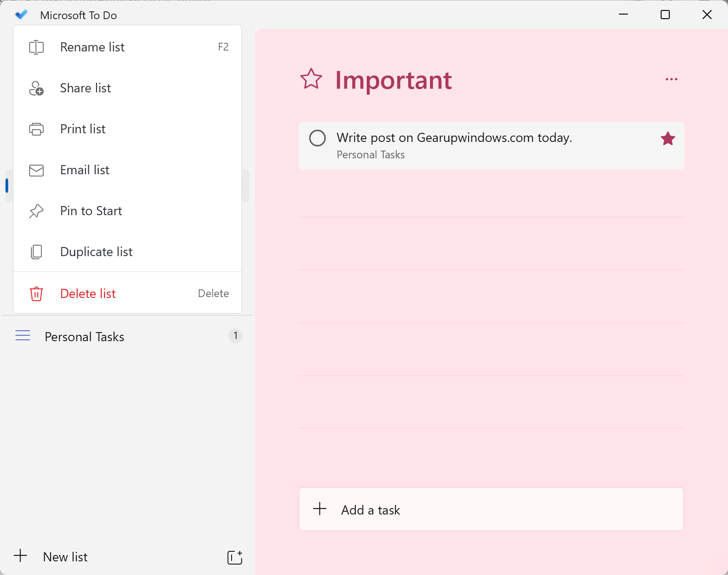Click the printer icon for Print list
This screenshot has width=728, height=575.
coord(36,129)
